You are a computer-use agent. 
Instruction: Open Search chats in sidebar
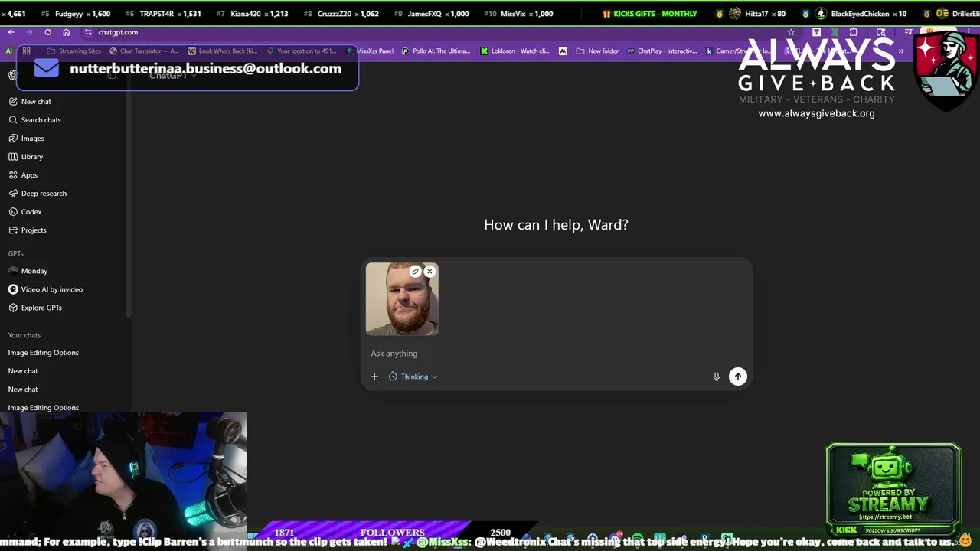pyautogui.click(x=35, y=119)
